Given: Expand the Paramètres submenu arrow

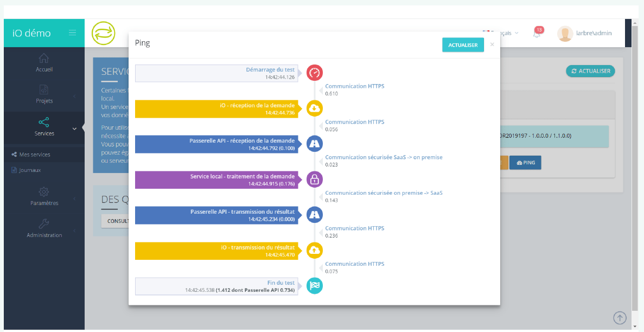Looking at the screenshot, I should point(74,199).
